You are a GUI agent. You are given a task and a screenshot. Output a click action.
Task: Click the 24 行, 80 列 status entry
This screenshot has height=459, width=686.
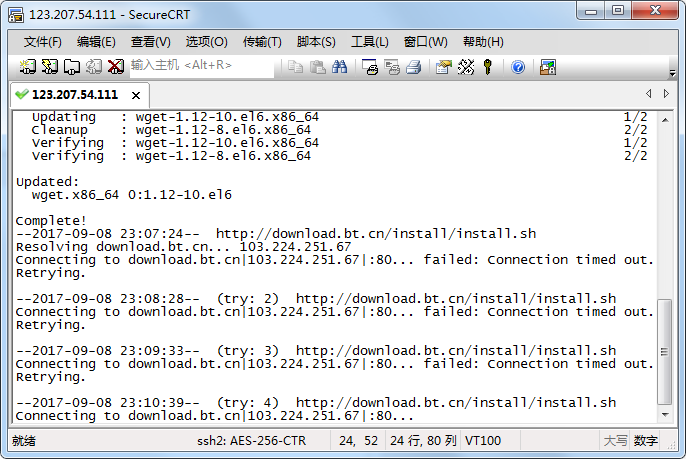423,441
